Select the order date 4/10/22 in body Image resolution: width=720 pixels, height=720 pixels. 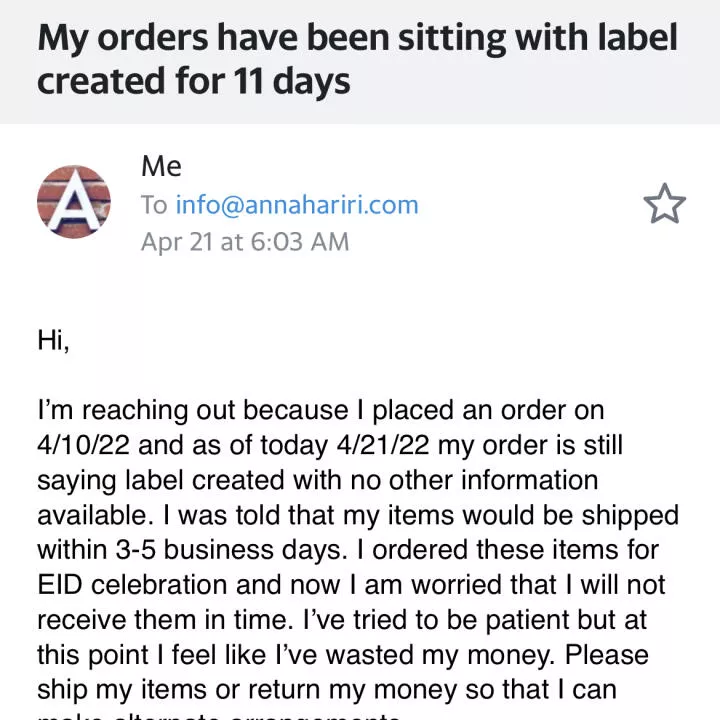(83, 445)
